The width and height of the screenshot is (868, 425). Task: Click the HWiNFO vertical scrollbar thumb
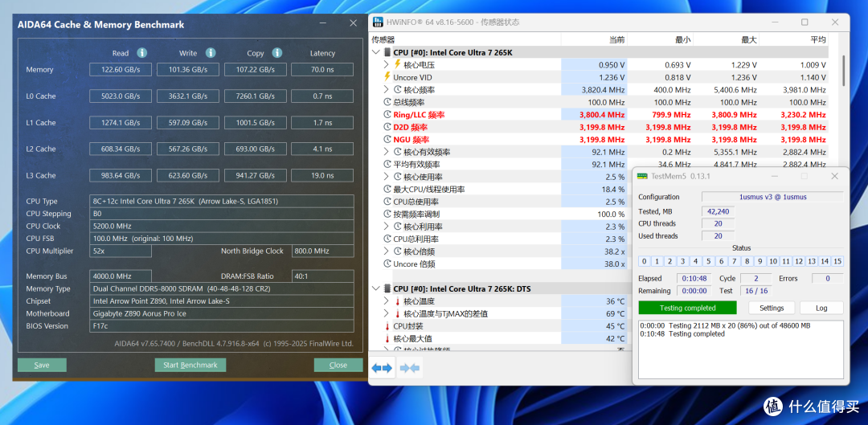(x=843, y=70)
